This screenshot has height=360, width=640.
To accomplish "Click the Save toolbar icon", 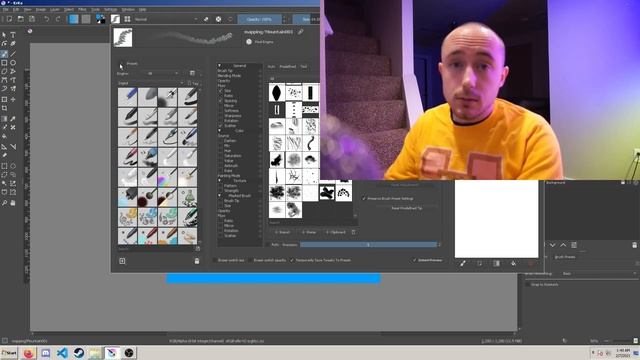I will (x=32, y=19).
